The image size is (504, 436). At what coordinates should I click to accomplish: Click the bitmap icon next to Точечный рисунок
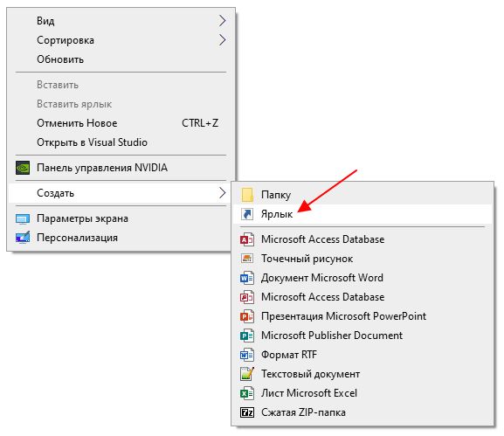pyautogui.click(x=247, y=259)
